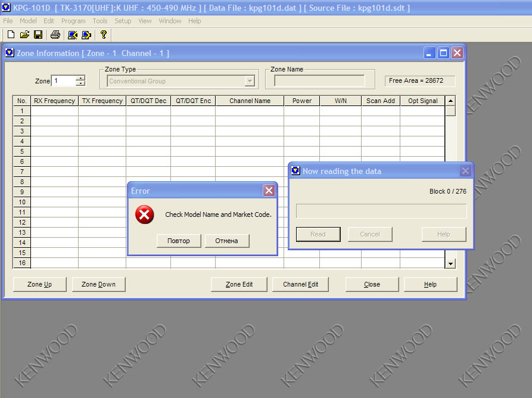The height and width of the screenshot is (398, 532).
Task: Click the Now reading the data title icon
Action: (x=295, y=170)
